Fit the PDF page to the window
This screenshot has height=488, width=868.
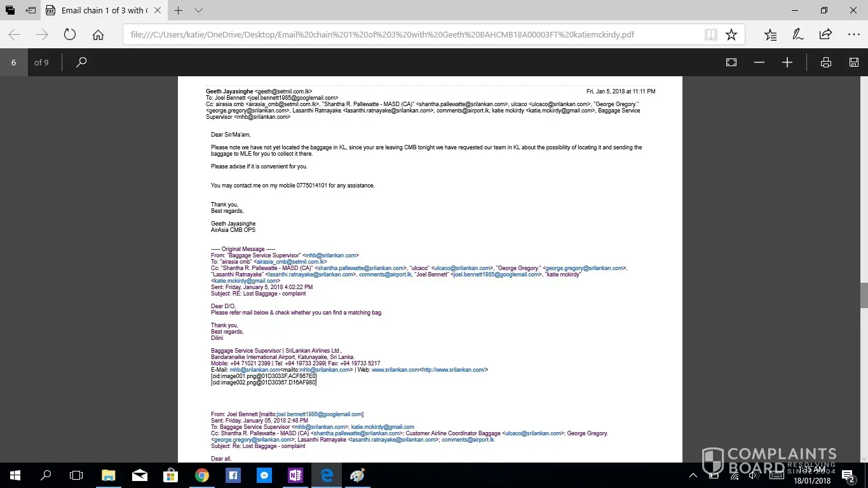(x=731, y=62)
